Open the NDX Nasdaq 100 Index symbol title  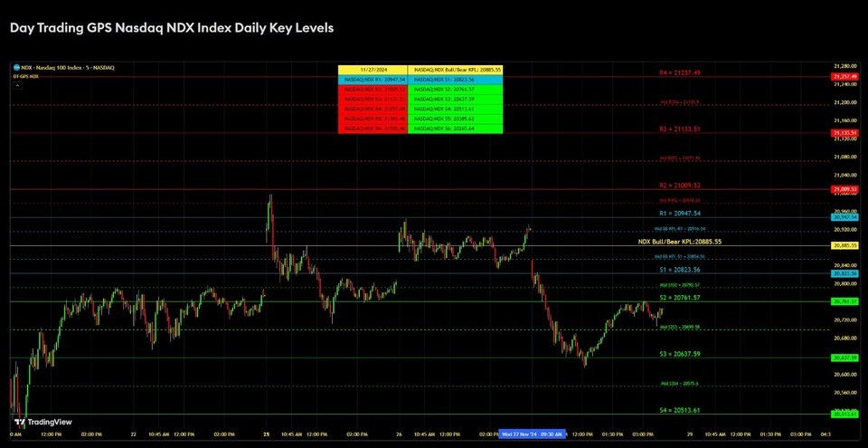[x=68, y=68]
